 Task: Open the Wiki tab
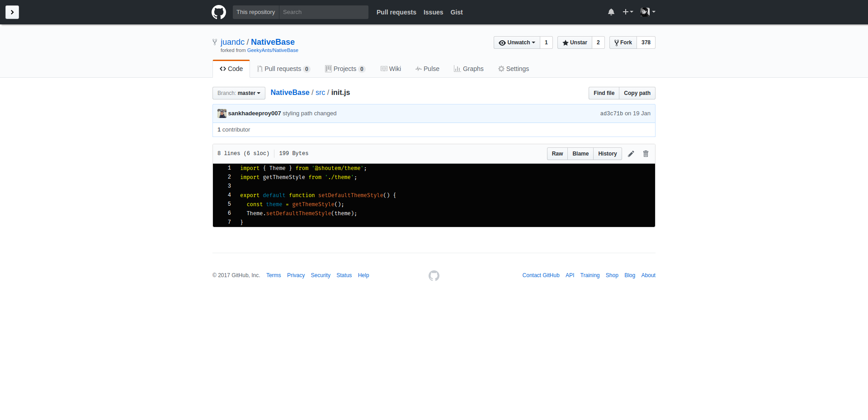click(x=391, y=69)
